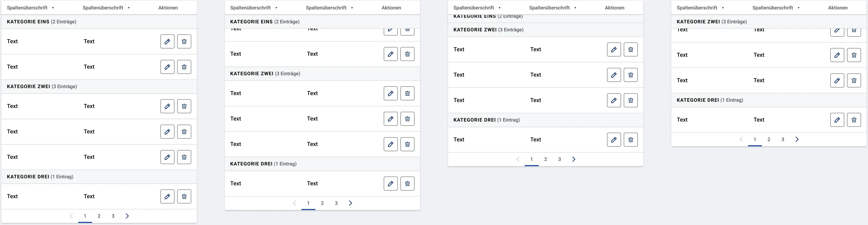Edit the Kategorie Drei row in rightmost table
The width and height of the screenshot is (868, 225).
[x=837, y=120]
